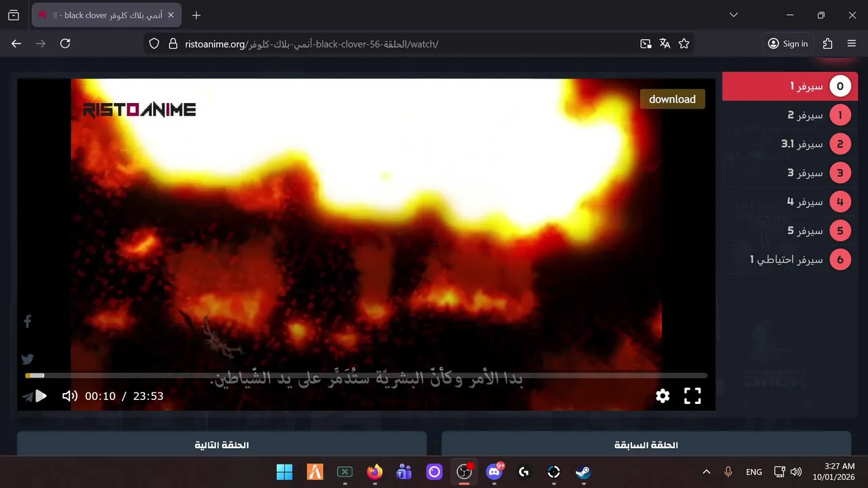868x488 pixels.
Task: Open the Windows Start menu
Action: click(285, 472)
